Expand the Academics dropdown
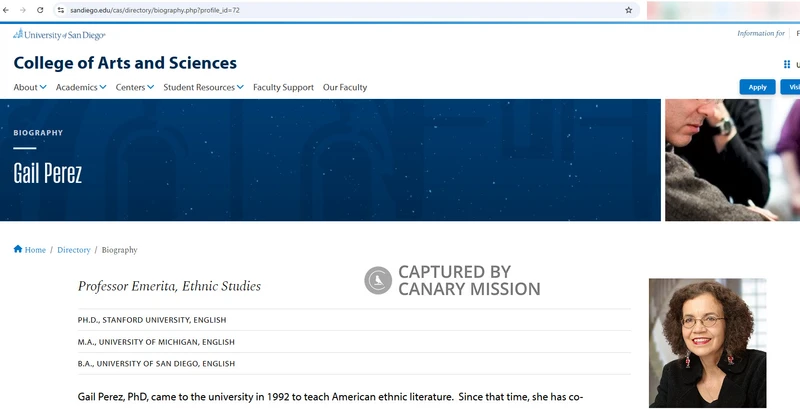 point(81,87)
